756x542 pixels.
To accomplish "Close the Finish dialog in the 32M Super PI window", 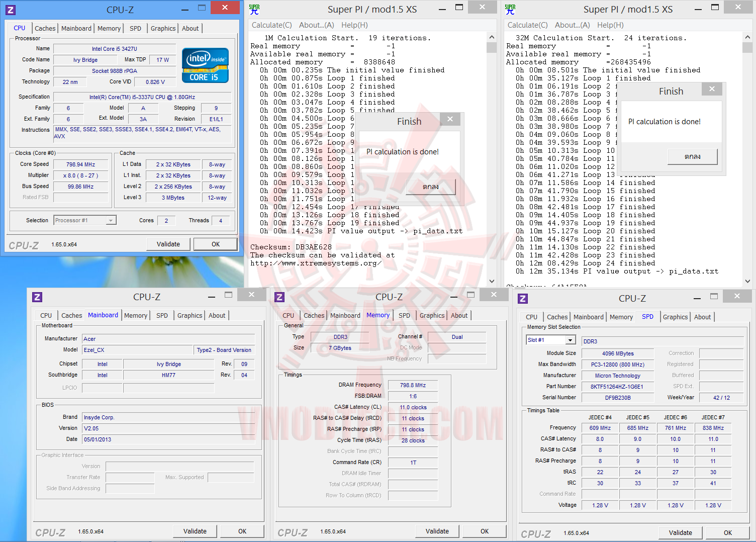I will click(x=712, y=89).
